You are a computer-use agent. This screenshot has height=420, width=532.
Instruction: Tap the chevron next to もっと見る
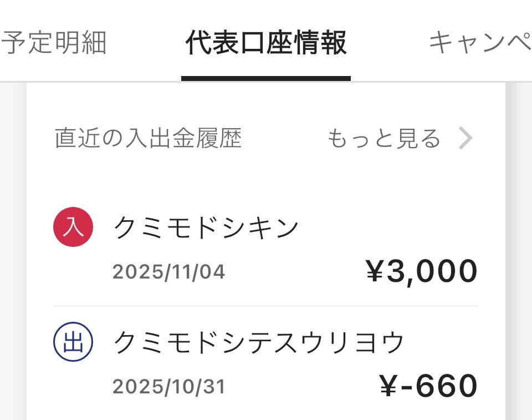click(465, 139)
